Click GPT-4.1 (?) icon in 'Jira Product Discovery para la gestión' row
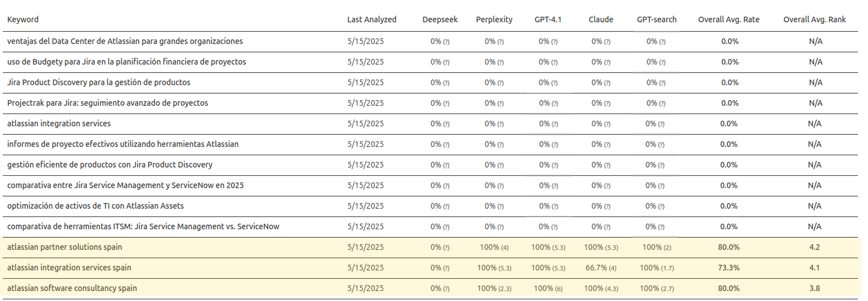The image size is (868, 301). 554,83
